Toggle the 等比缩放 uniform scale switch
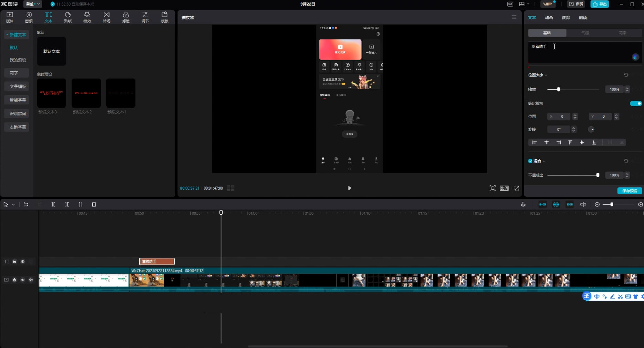644x348 pixels. (635, 103)
